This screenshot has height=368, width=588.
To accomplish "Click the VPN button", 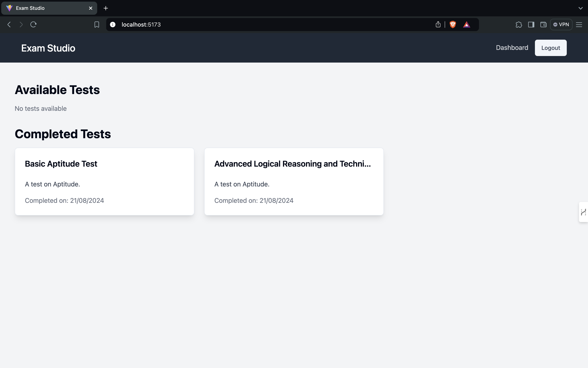I will pos(561,25).
